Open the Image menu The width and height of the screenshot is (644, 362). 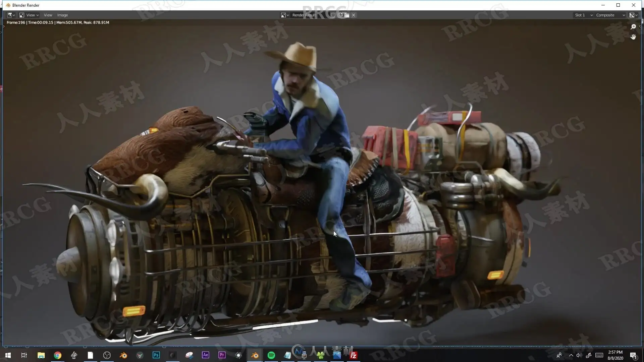click(62, 15)
